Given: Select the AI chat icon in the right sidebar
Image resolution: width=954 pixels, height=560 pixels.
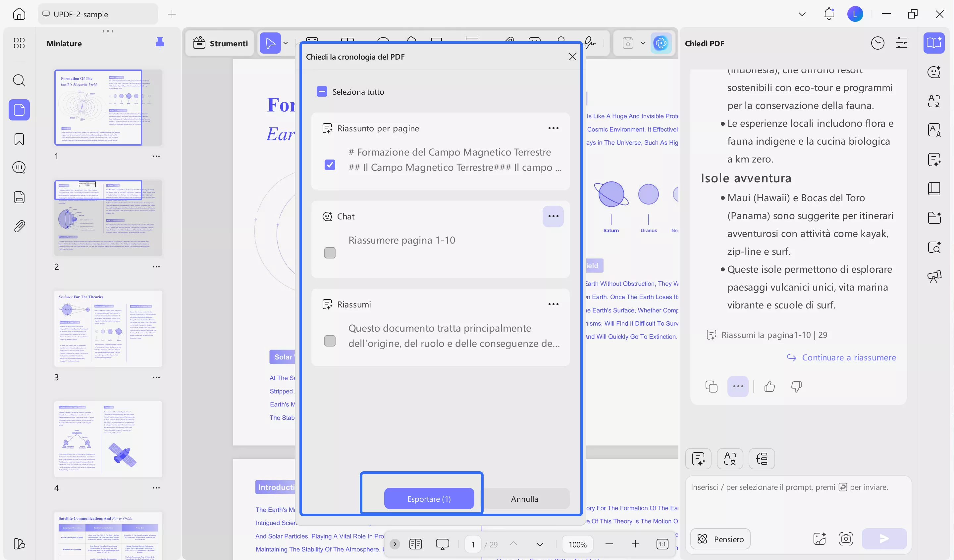Looking at the screenshot, I should (934, 72).
